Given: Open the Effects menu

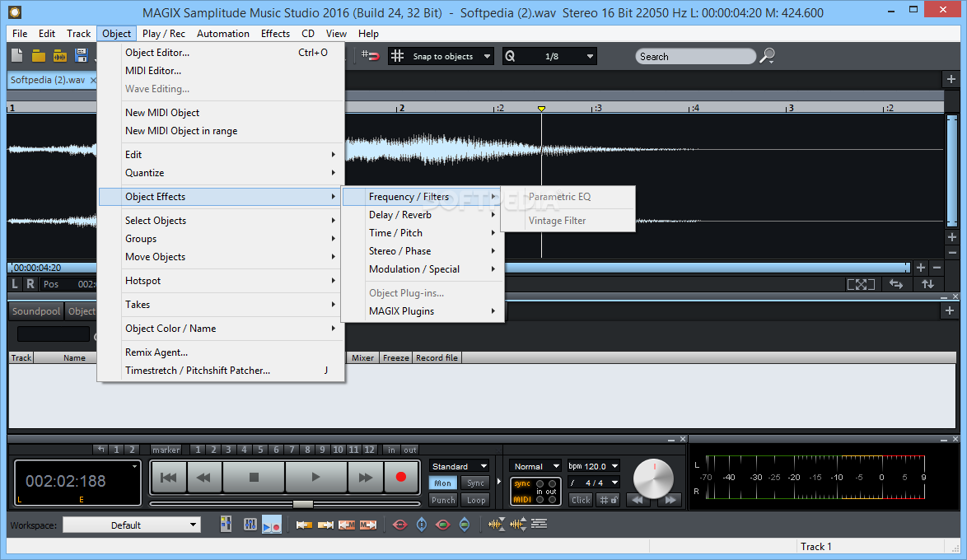Looking at the screenshot, I should (x=275, y=33).
